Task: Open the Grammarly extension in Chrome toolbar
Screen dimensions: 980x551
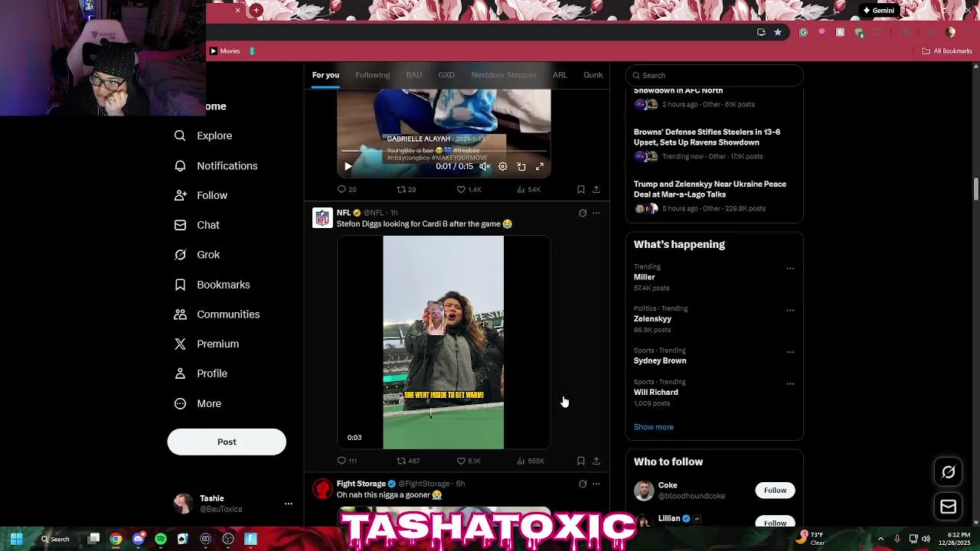Action: tap(803, 32)
